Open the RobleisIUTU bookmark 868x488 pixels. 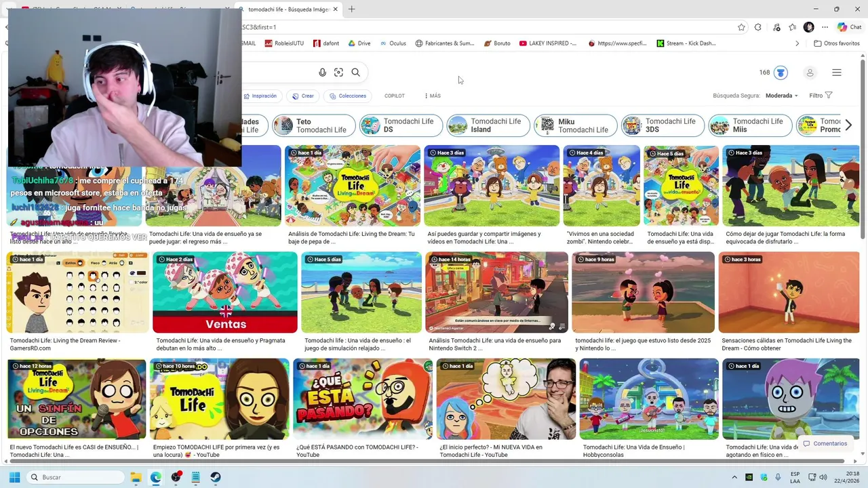pos(283,43)
